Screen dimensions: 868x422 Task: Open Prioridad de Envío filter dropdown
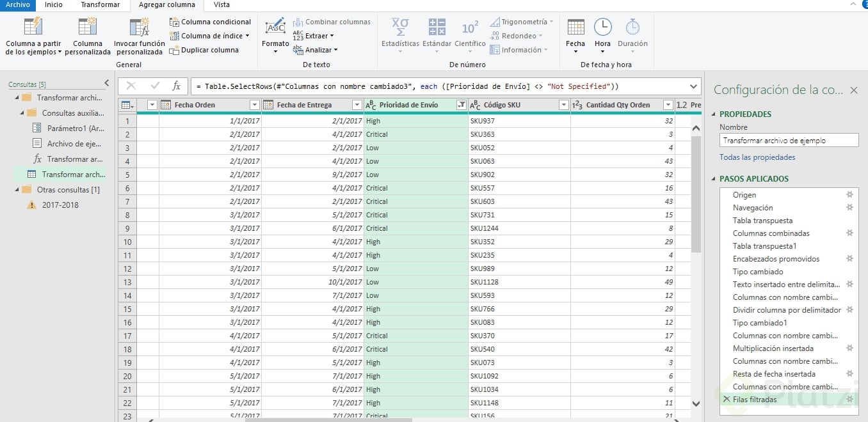[461, 105]
